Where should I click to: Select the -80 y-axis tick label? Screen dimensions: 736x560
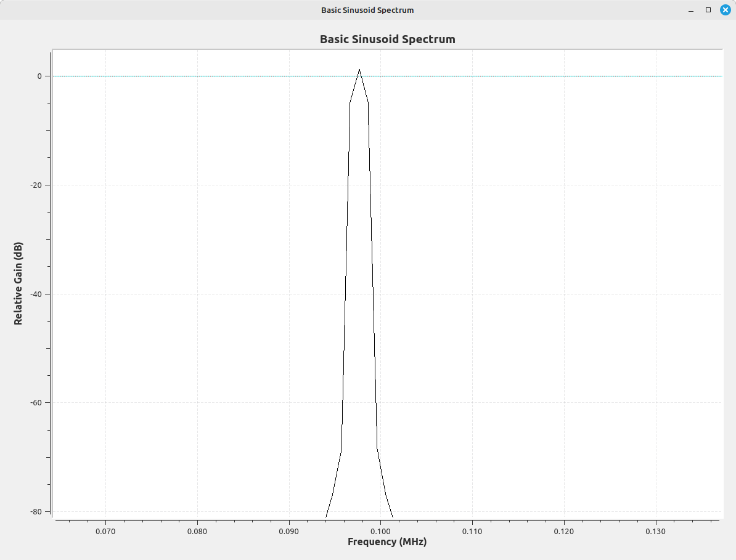pyautogui.click(x=35, y=512)
